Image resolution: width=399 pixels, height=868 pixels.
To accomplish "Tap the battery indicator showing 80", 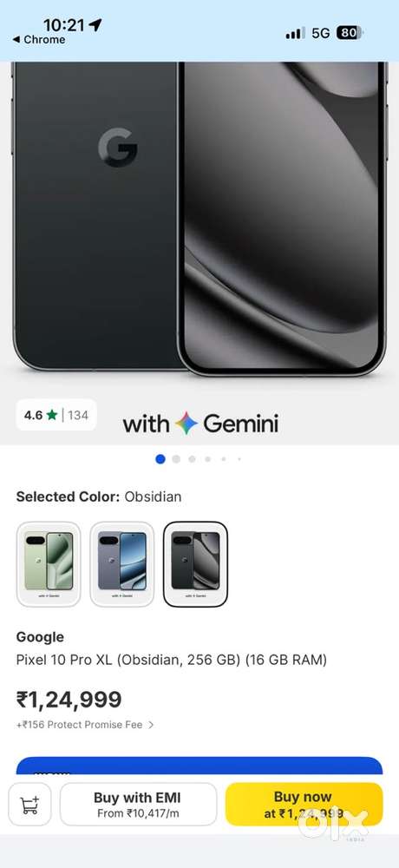I will [350, 33].
